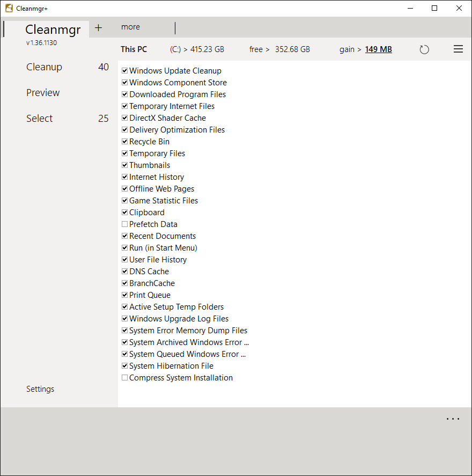The image size is (472, 476).
Task: Toggle System Archived Windows Error checkbox
Action: tap(124, 342)
